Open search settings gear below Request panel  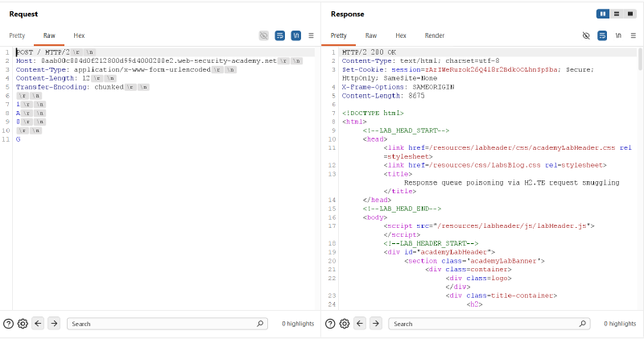pyautogui.click(x=23, y=324)
